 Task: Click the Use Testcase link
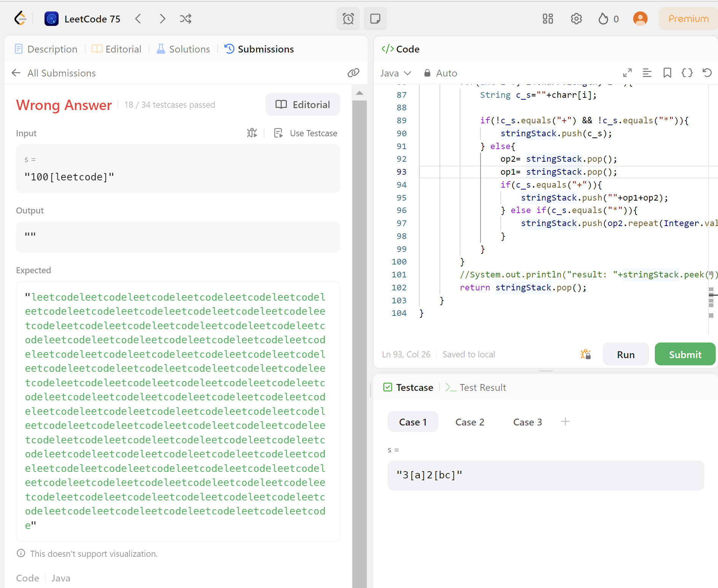[314, 133]
